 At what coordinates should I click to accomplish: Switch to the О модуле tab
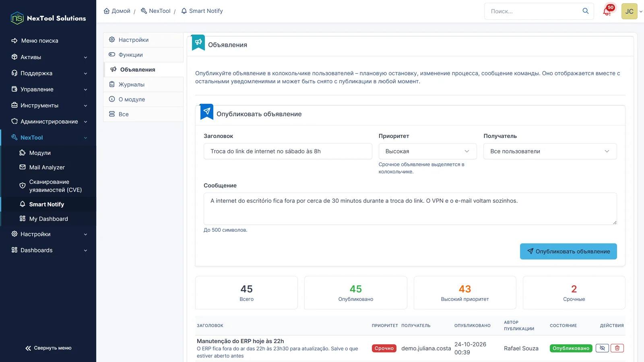click(143, 99)
